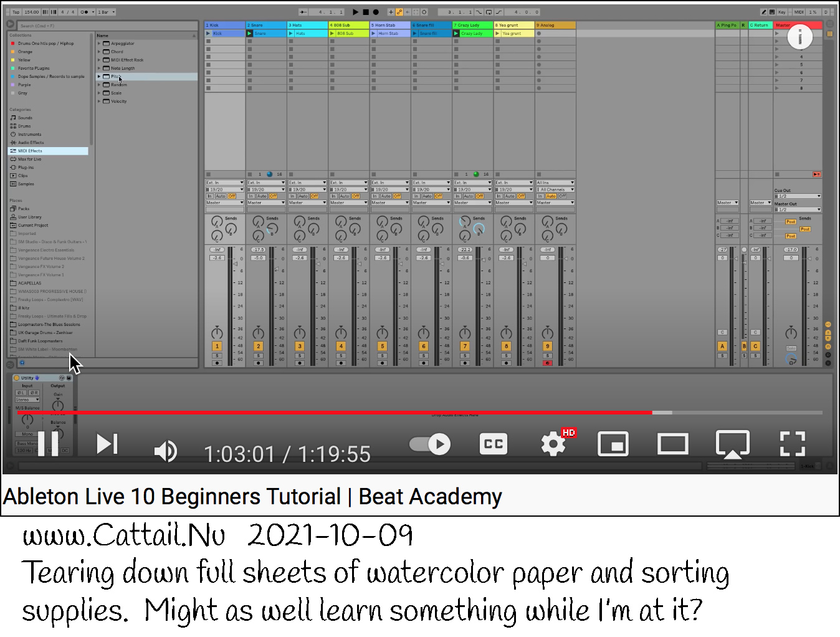
Task: Solo track 3 with S button
Action: 300,356
